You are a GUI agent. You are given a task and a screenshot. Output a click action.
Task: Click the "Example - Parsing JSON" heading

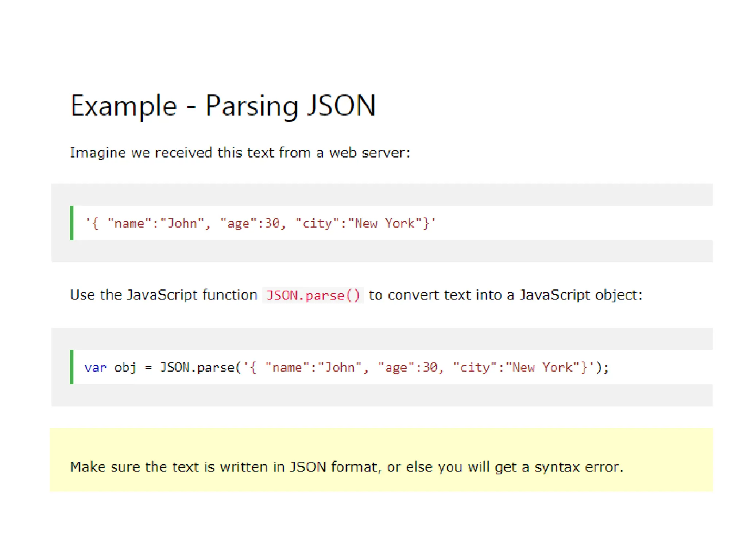pyautogui.click(x=223, y=105)
